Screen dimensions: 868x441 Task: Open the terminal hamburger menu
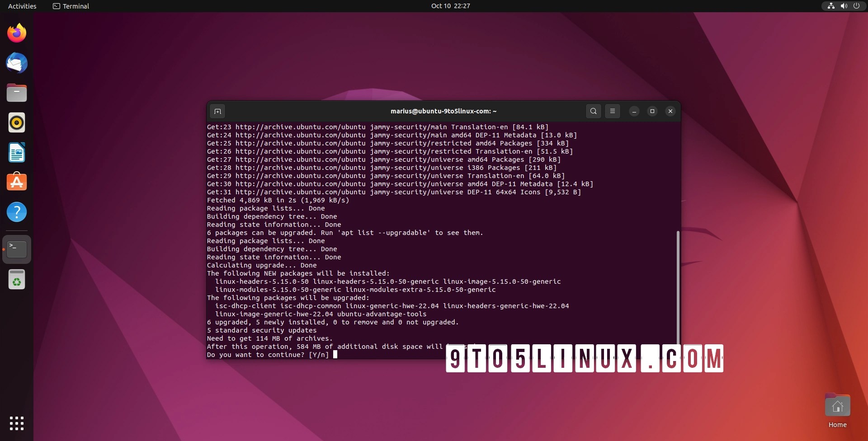point(613,111)
